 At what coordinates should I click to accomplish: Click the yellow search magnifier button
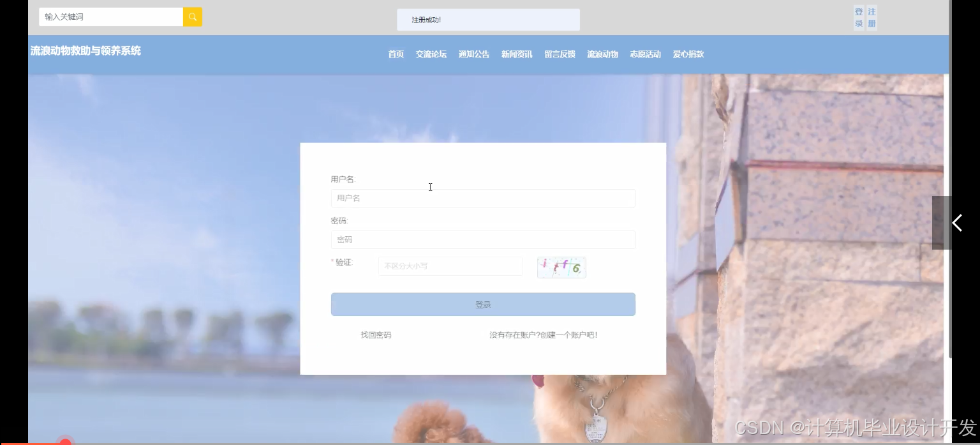click(x=193, y=17)
